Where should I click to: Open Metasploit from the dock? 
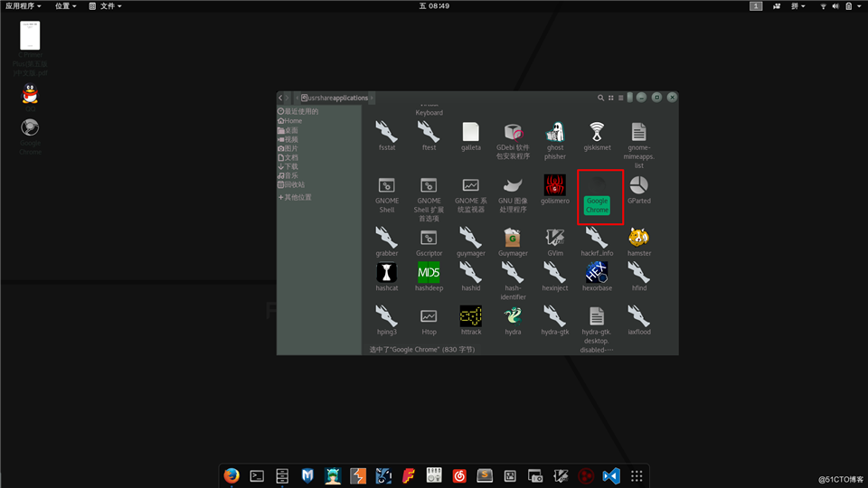[307, 476]
